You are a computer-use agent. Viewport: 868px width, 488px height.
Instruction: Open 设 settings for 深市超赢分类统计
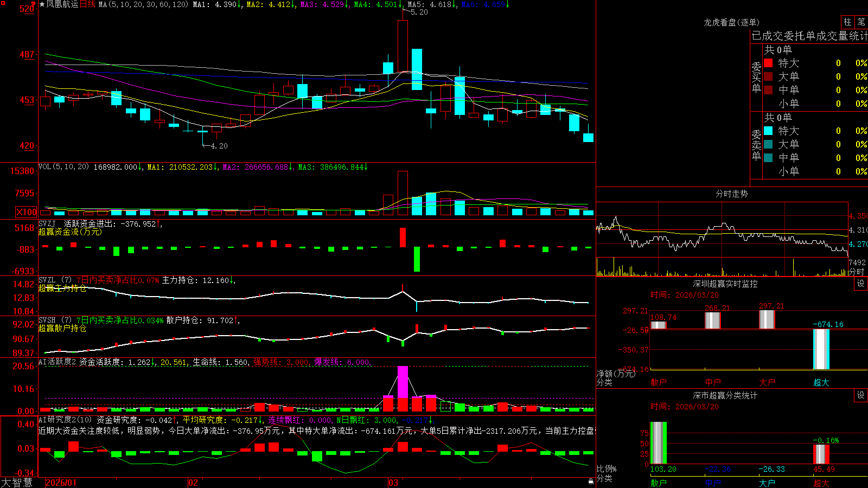(x=861, y=395)
